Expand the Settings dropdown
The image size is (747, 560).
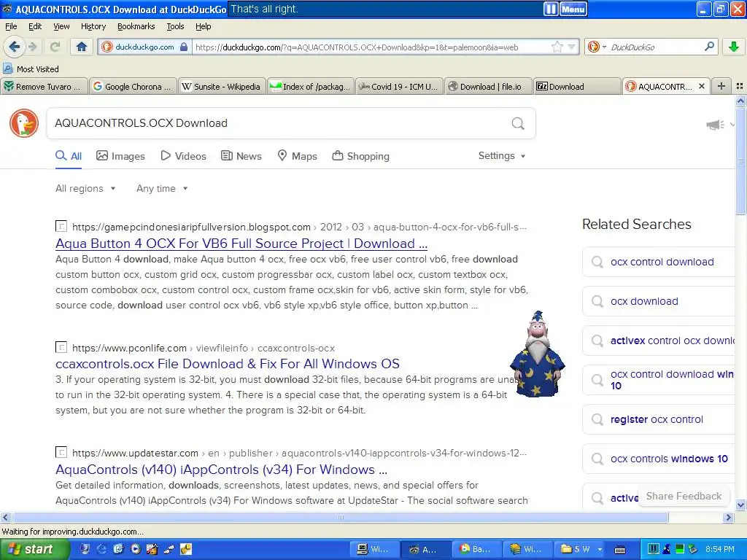502,156
